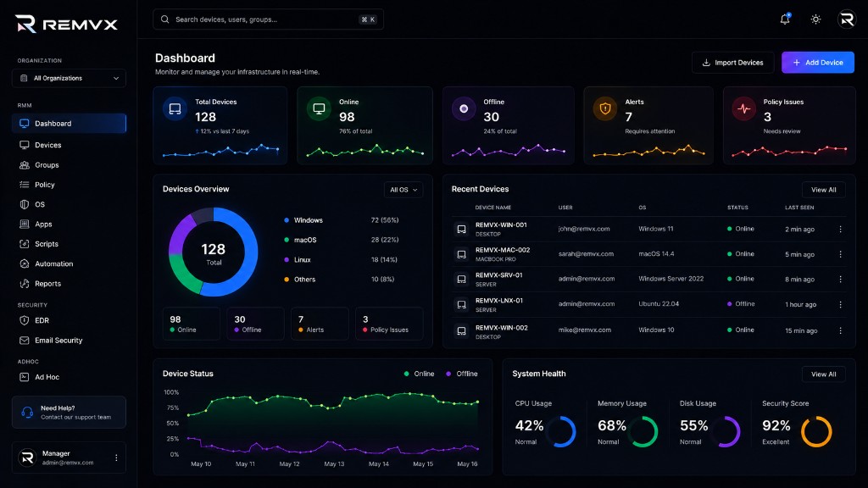Click the REMVX logo in sidebar
This screenshot has height=488, width=868.
66,25
